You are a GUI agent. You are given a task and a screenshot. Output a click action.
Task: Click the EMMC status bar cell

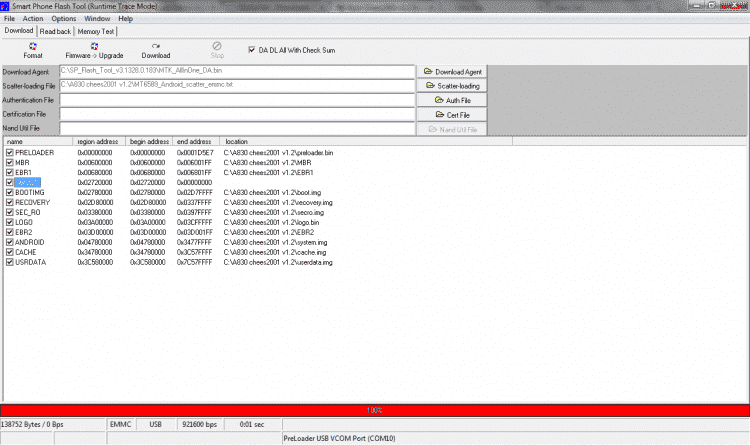121,424
